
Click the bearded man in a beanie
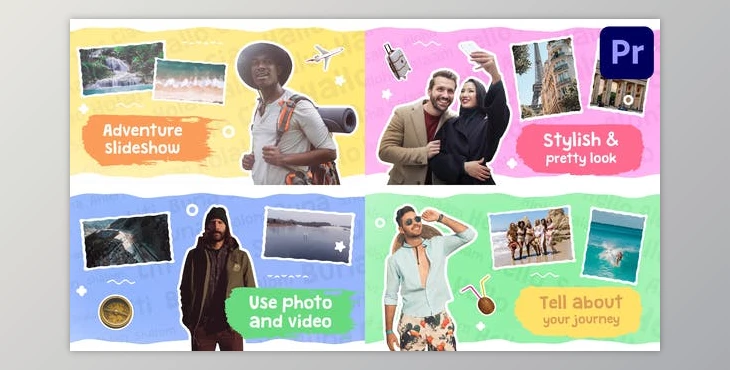pyautogui.click(x=216, y=279)
